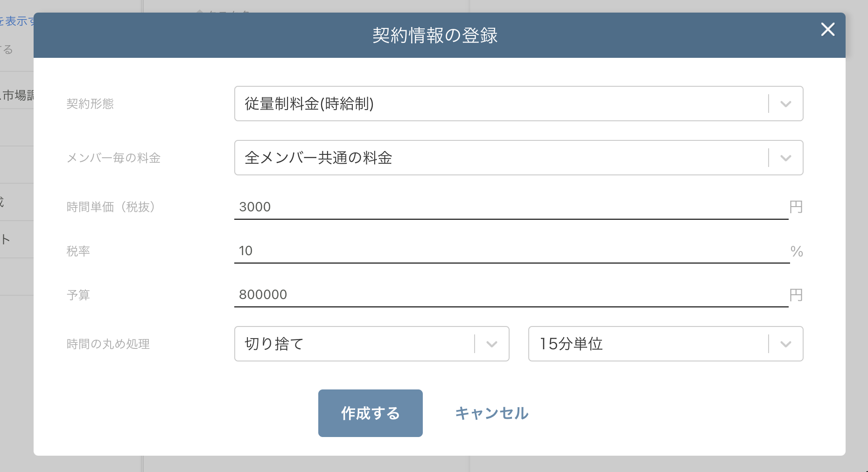Close the 契約情報の登録 dialog with the X icon

(827, 30)
